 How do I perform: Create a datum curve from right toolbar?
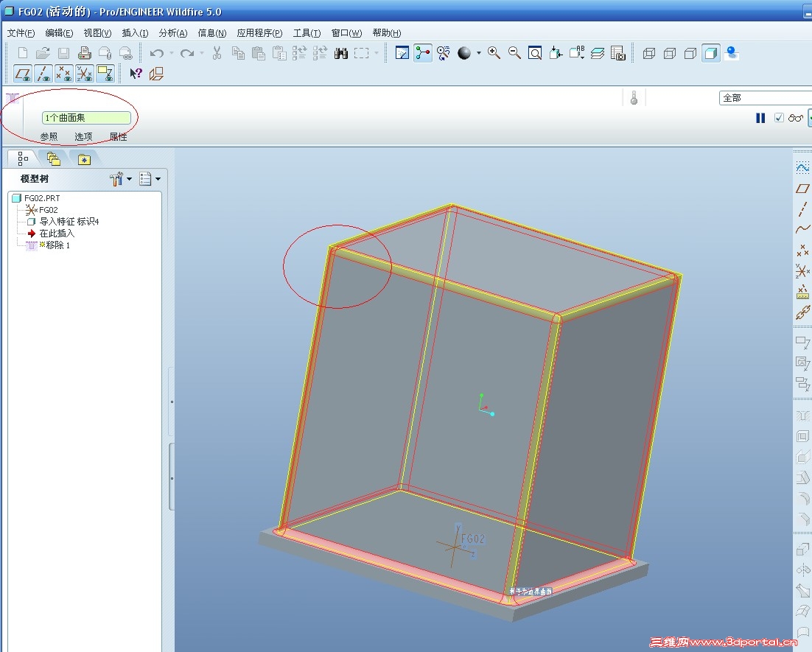pos(802,229)
